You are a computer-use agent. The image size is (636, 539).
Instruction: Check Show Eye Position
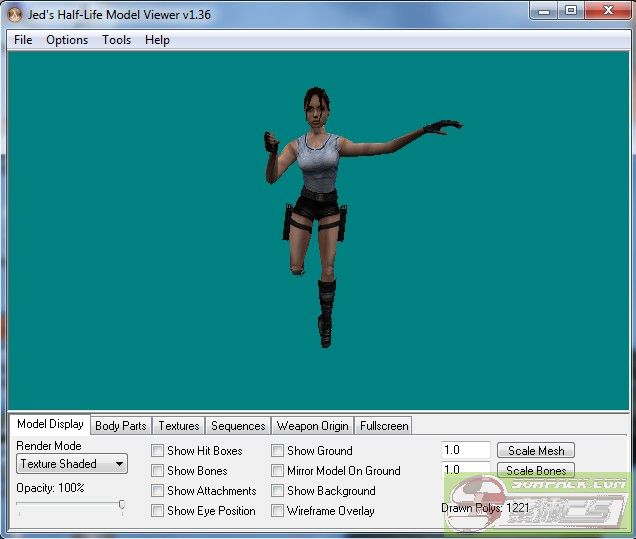click(x=158, y=511)
